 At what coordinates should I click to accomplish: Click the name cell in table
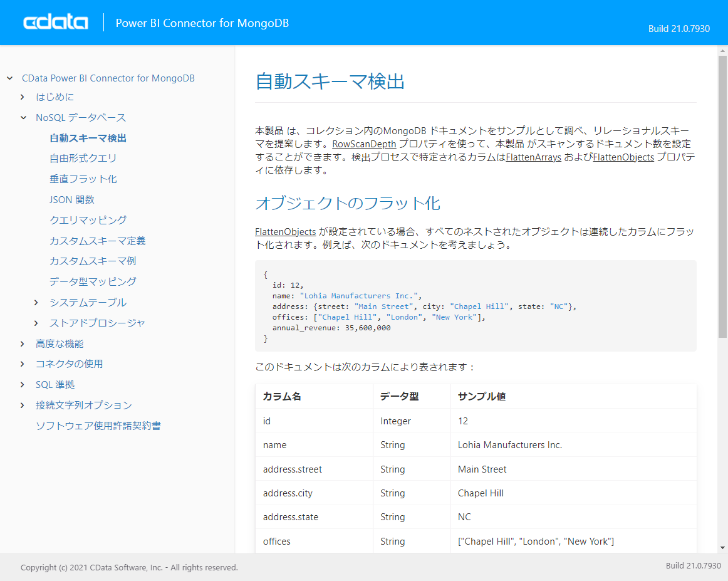[x=314, y=444]
